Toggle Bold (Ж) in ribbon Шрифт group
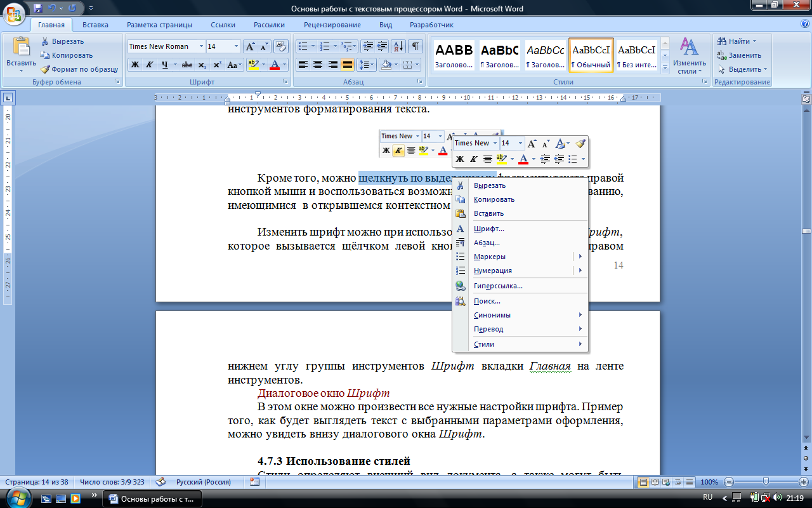The image size is (812, 508). click(135, 65)
